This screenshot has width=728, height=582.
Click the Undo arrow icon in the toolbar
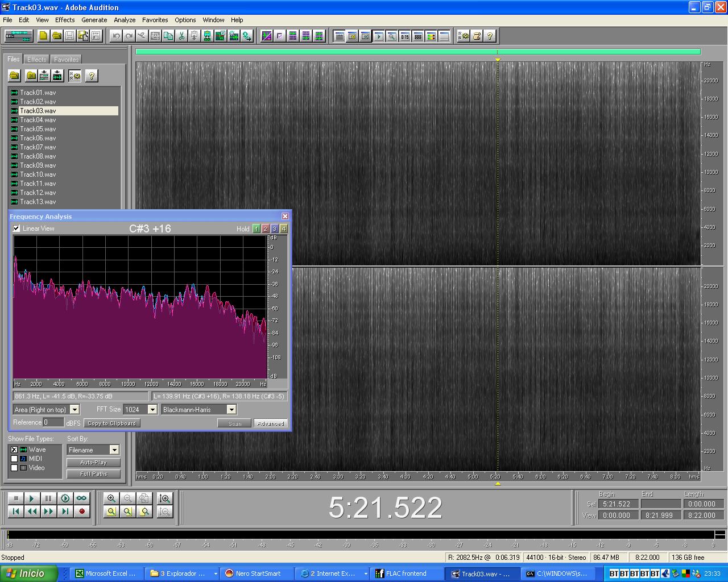click(x=116, y=36)
